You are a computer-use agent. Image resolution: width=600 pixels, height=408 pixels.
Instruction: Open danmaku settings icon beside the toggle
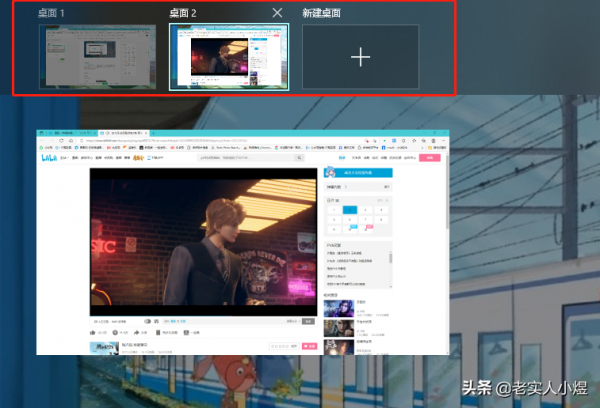tap(157, 321)
